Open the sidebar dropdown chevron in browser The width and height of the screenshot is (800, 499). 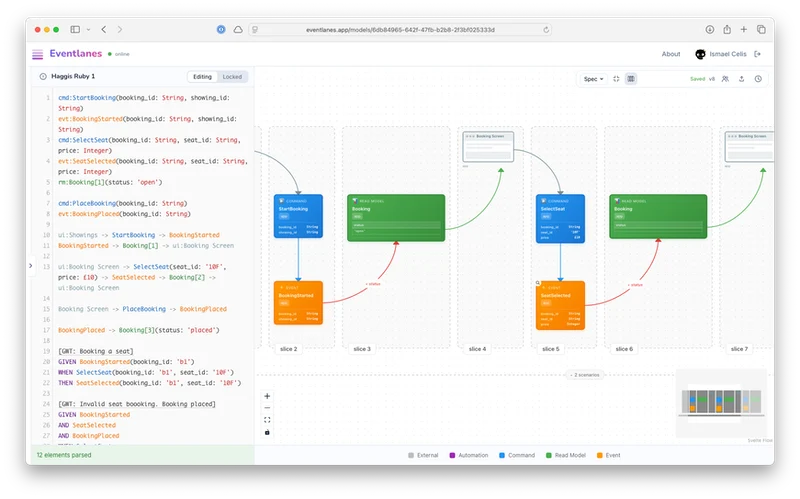[x=88, y=30]
